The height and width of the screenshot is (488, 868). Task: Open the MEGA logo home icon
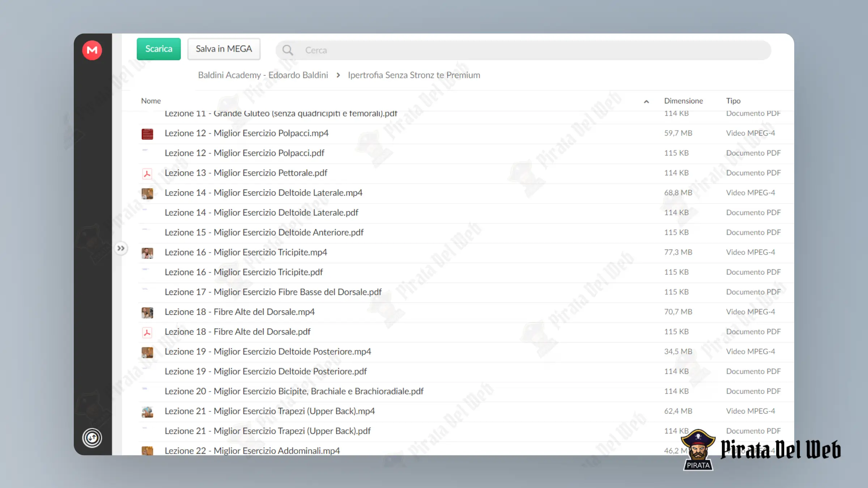coord(92,50)
